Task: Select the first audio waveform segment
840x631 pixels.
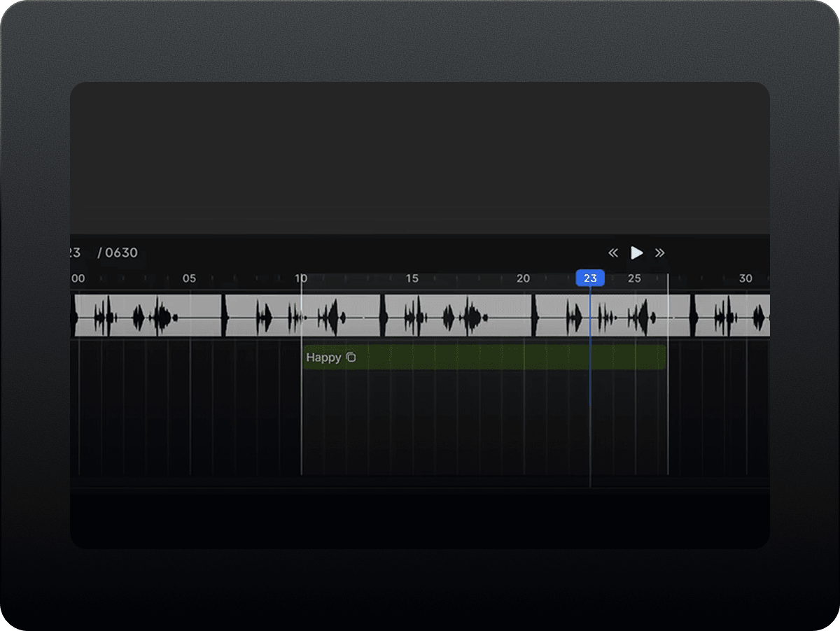Action: tap(147, 316)
